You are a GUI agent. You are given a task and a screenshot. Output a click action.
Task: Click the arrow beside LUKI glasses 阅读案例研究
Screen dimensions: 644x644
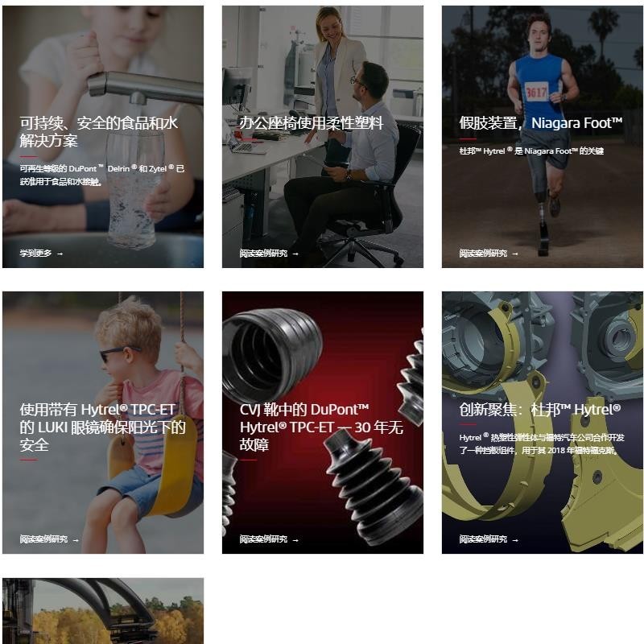(76, 540)
